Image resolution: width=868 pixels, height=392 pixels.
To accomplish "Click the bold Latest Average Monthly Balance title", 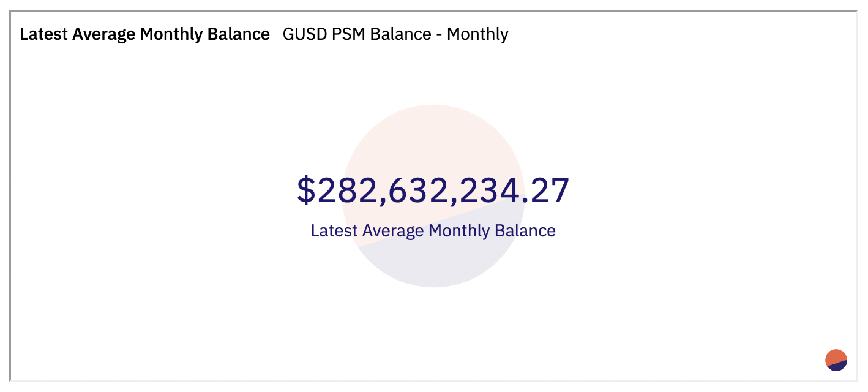I will (144, 34).
